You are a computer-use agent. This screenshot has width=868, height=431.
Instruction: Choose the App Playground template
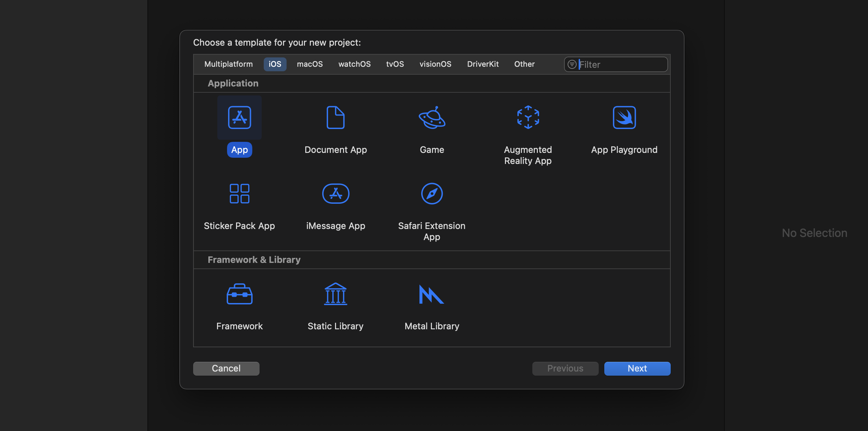click(x=624, y=118)
